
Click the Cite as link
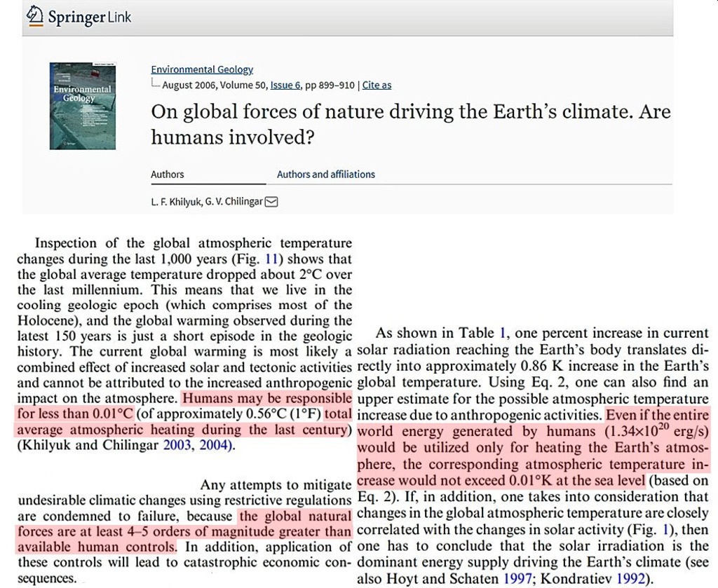[377, 86]
